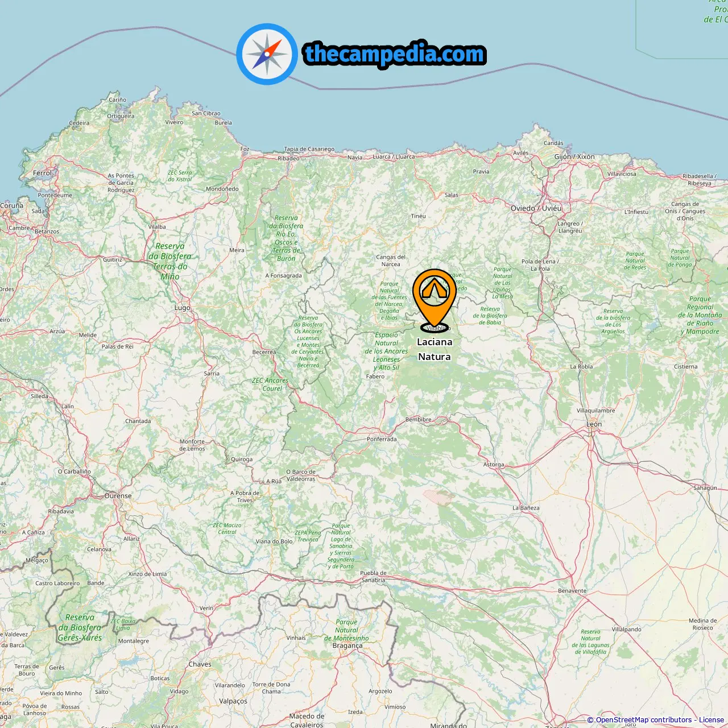
Task: Click Oviedo / Uviéu city label
Action: tap(536, 208)
